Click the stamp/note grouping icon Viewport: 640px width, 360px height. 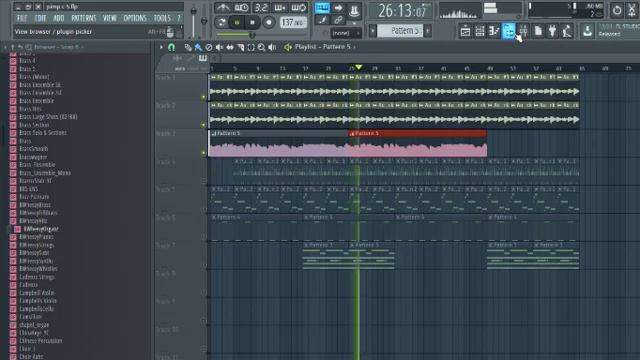click(354, 10)
